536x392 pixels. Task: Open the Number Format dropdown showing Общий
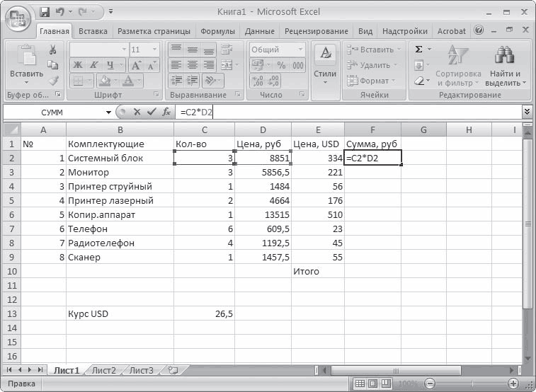[276, 50]
